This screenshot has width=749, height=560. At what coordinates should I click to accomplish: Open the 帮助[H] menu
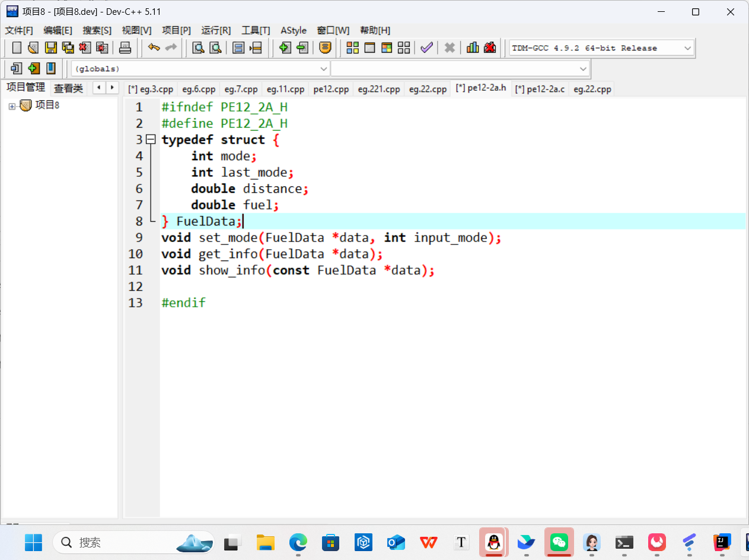pyautogui.click(x=375, y=30)
